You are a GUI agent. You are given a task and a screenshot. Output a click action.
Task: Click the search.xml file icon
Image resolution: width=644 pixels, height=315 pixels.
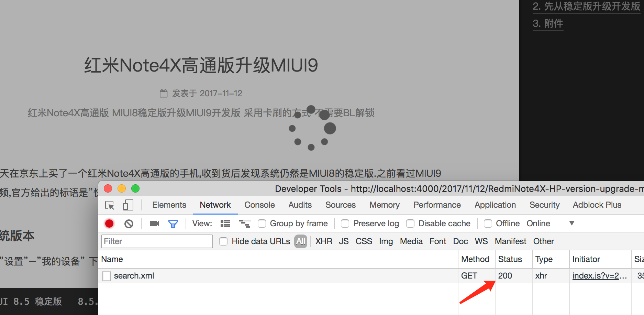(x=107, y=276)
